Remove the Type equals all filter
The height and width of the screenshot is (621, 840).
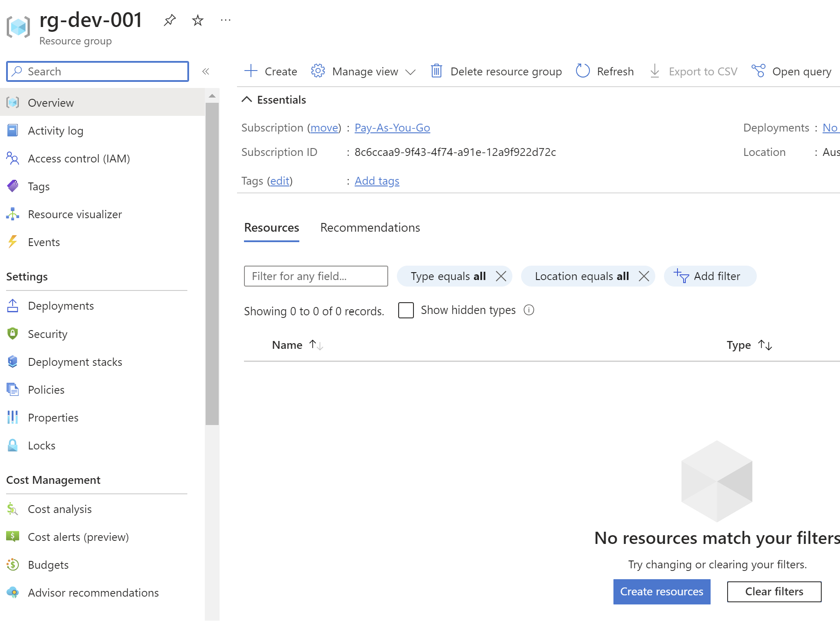(501, 276)
